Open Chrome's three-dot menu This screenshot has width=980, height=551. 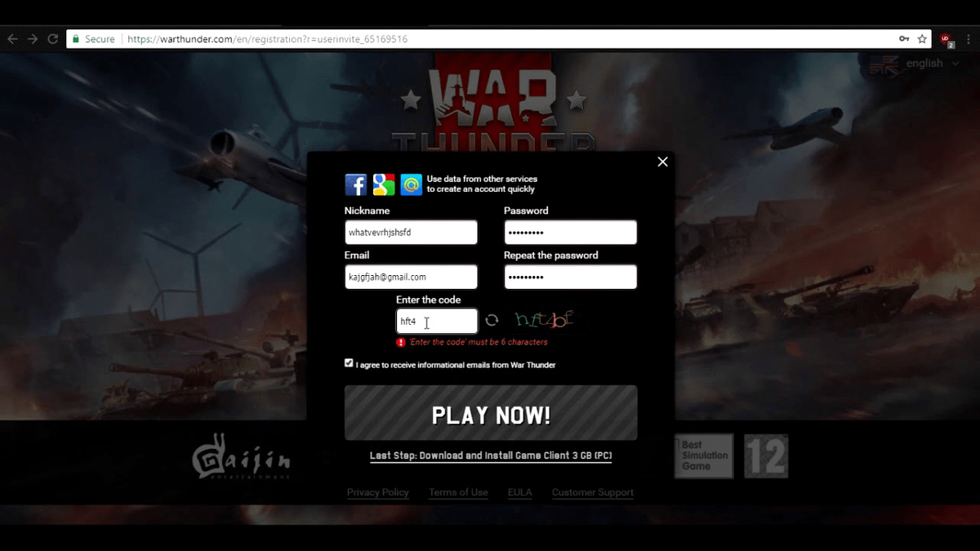[x=969, y=38]
